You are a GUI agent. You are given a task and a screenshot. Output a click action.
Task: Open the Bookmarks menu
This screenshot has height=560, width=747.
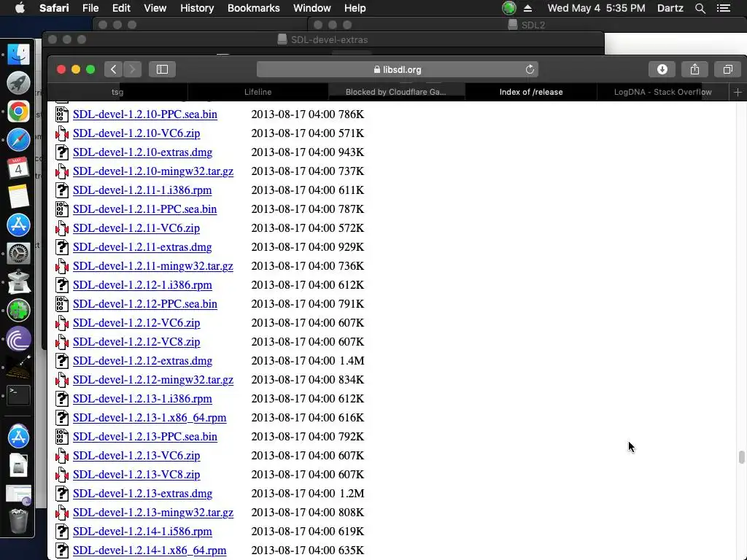point(253,8)
